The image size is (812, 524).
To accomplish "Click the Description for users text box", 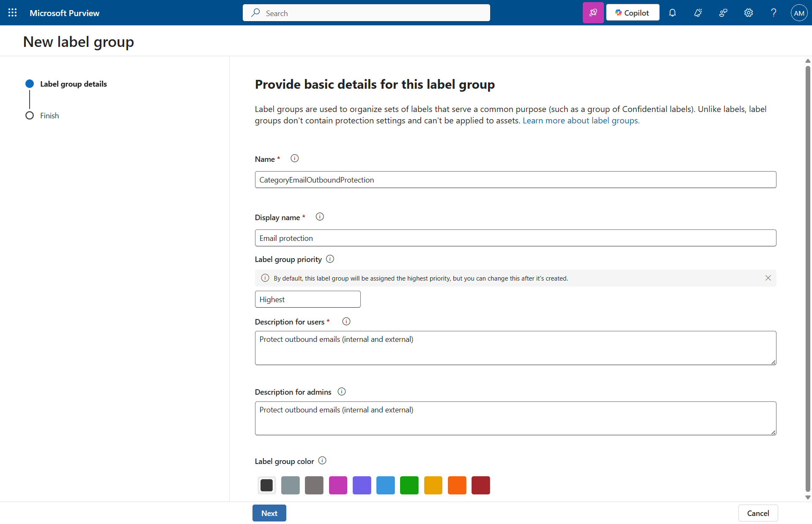I will pyautogui.click(x=515, y=348).
